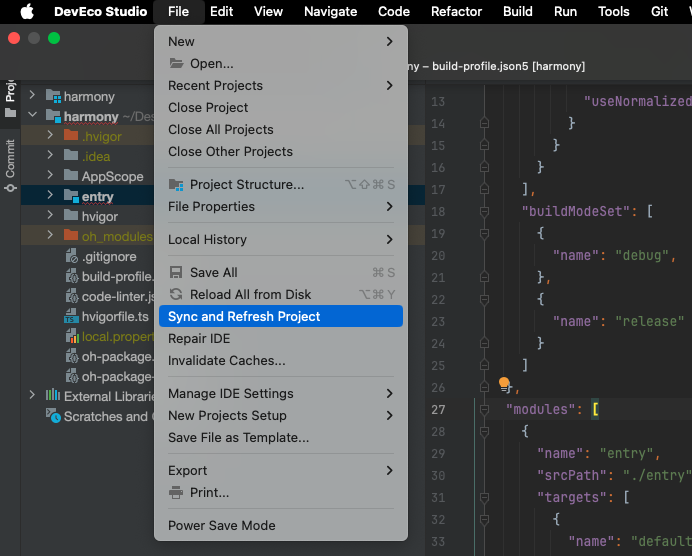The image size is (692, 556).
Task: Expand the .hvigor folder in tree
Action: [x=50, y=136]
